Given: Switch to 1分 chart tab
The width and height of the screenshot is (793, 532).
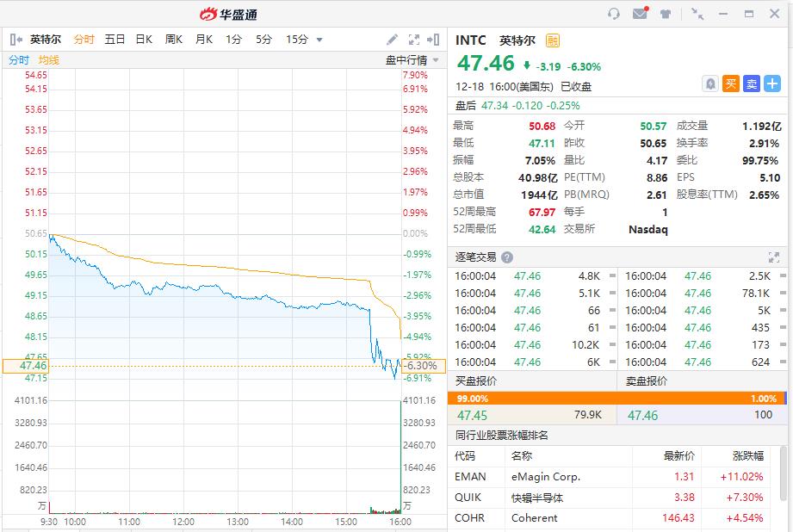Looking at the screenshot, I should [x=233, y=40].
